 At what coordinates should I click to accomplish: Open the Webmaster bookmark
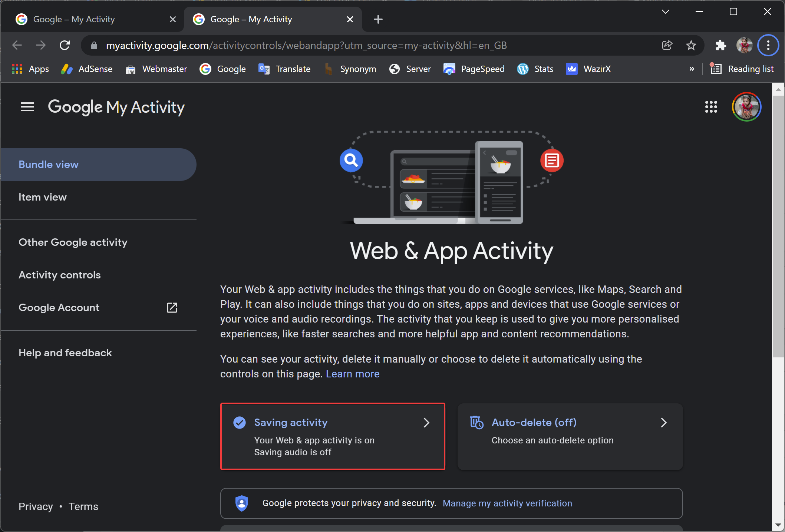(156, 69)
